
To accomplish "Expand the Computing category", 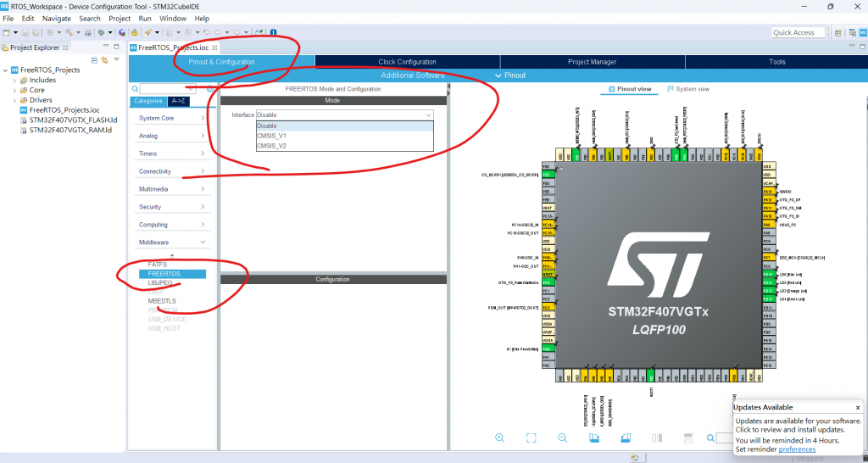I will click(x=203, y=225).
